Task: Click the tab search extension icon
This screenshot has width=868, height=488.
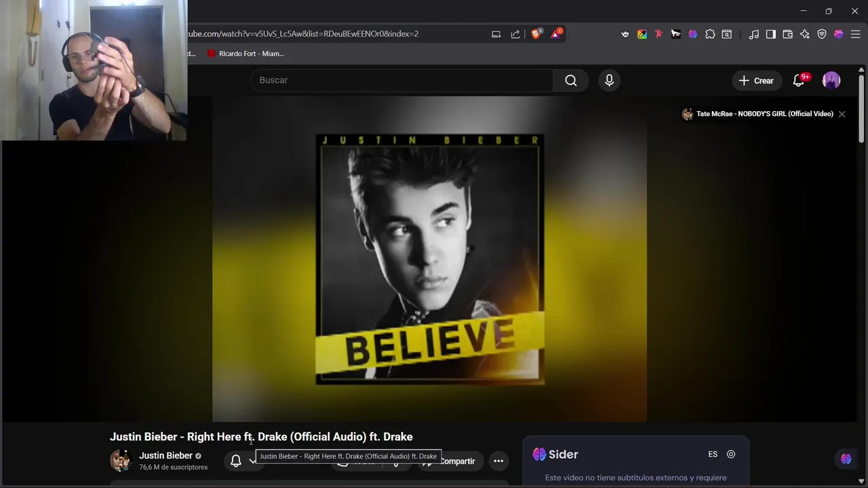Action: pyautogui.click(x=727, y=34)
